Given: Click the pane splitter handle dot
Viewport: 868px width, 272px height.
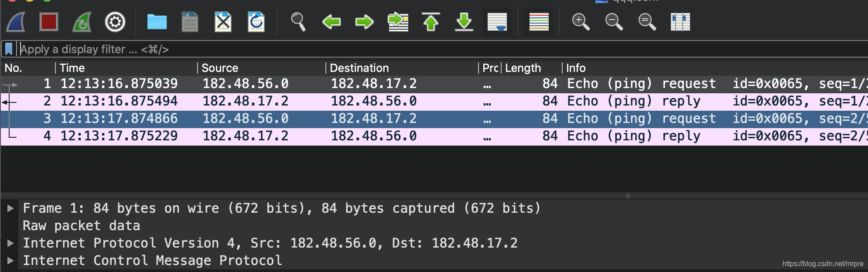Looking at the screenshot, I should tap(628, 196).
